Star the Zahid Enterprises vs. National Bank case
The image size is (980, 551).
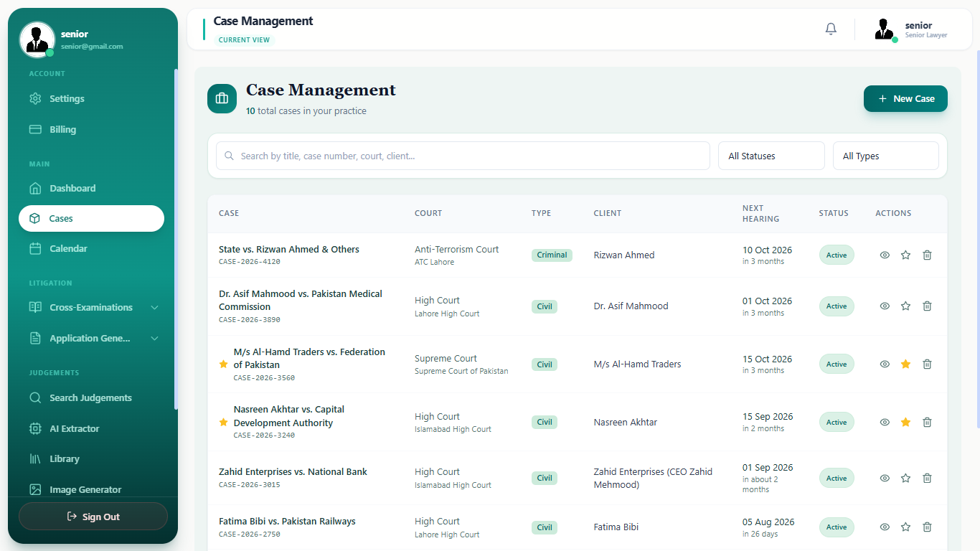tap(905, 478)
